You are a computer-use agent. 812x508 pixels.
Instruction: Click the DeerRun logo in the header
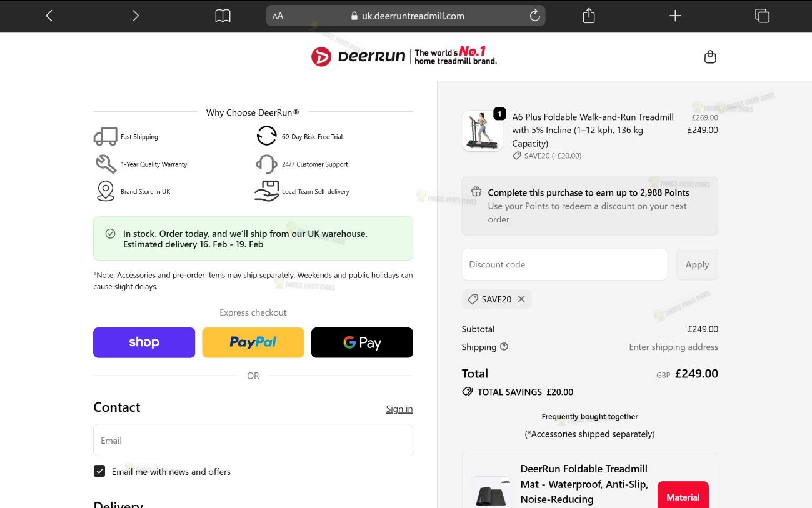tap(404, 56)
